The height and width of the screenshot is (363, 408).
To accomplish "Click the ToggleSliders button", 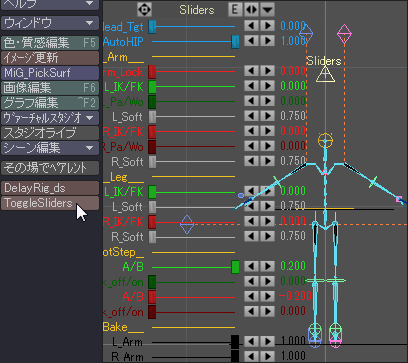I will (x=50, y=203).
